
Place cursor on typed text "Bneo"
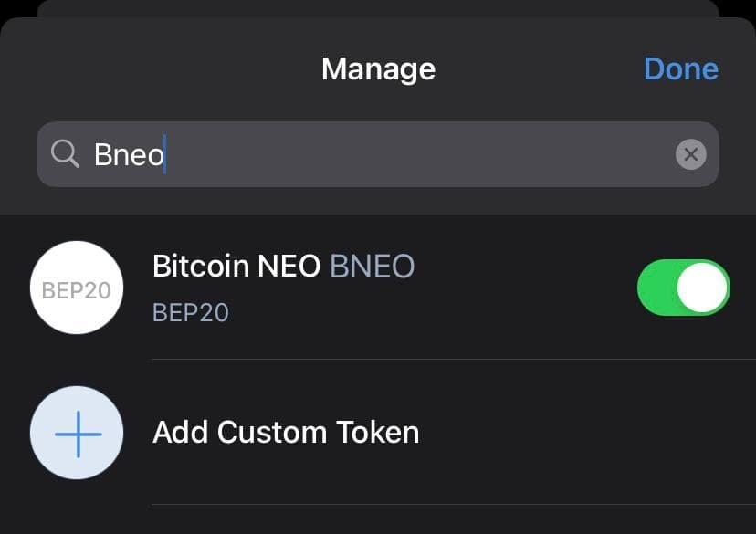(x=128, y=155)
